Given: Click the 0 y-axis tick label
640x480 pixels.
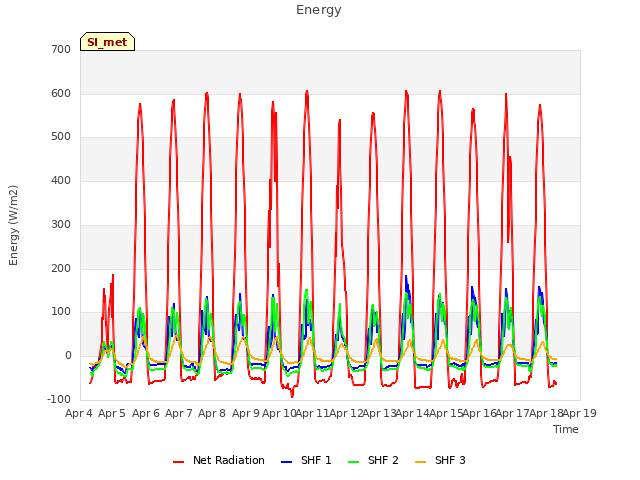Looking at the screenshot, I should click(x=68, y=356).
